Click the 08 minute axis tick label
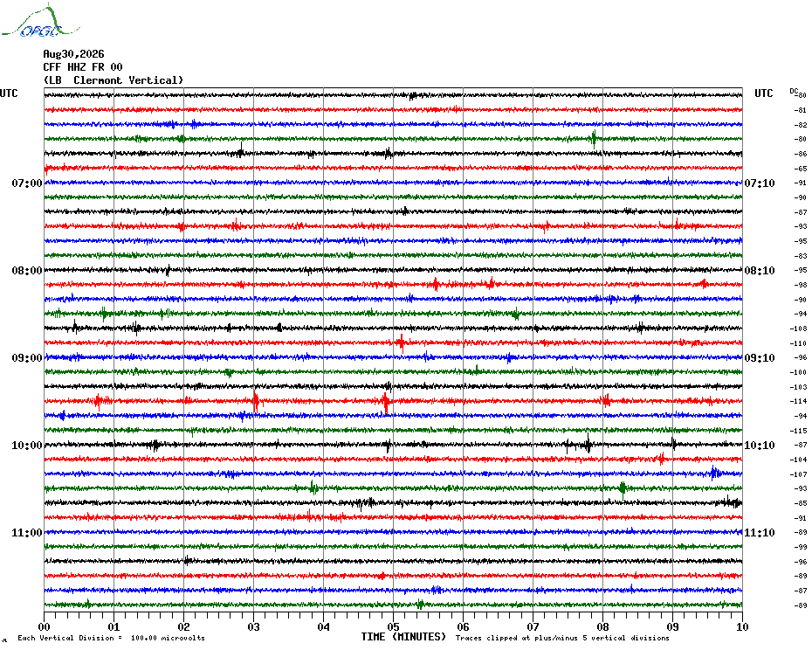The image size is (812, 650). coord(602,626)
